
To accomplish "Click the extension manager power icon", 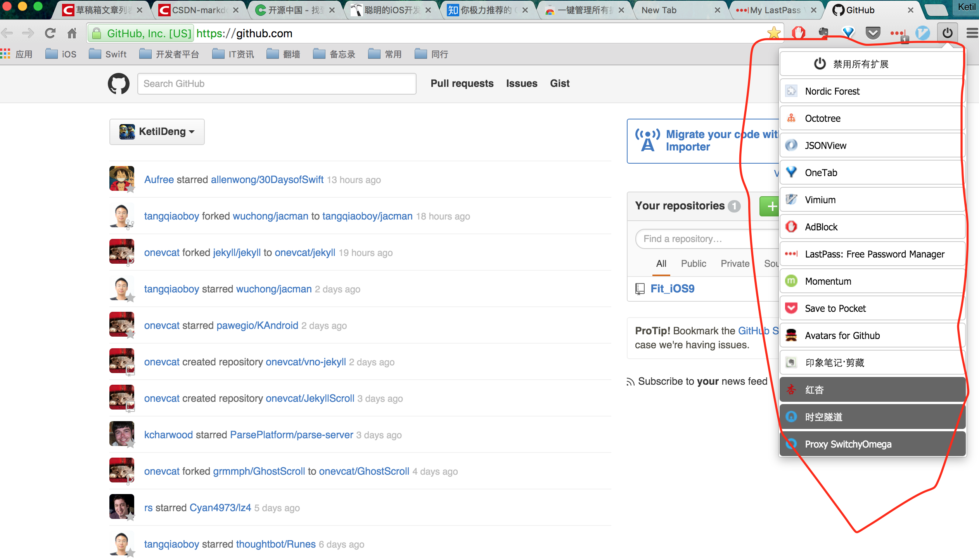I will [948, 33].
